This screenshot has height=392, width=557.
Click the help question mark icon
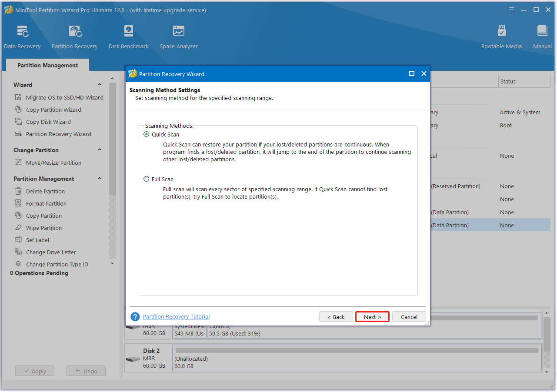pyautogui.click(x=135, y=317)
